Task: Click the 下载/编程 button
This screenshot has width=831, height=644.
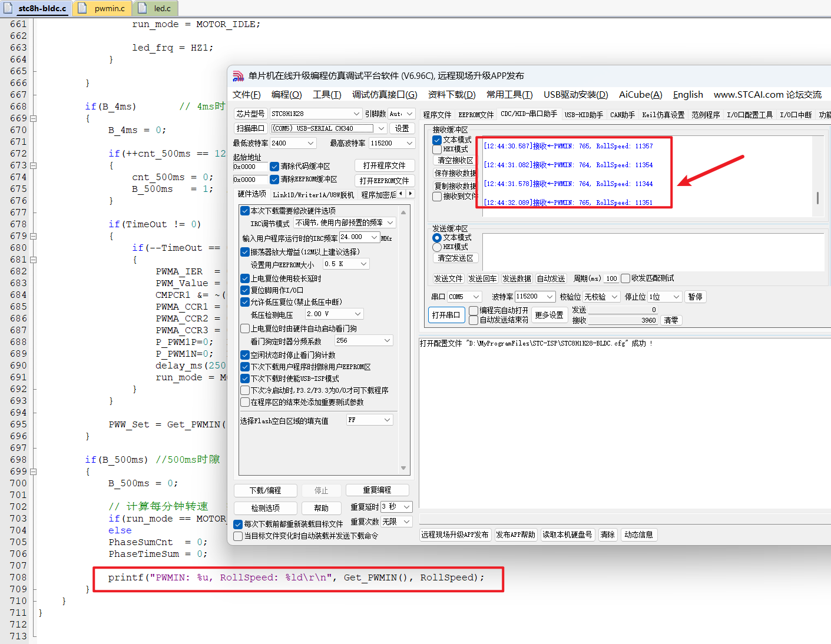Action: 265,490
